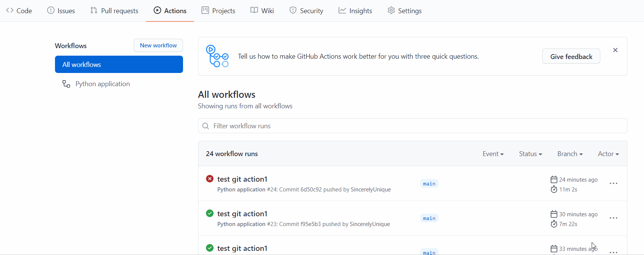
Task: Focus the Filter workflow runs search field
Action: tap(414, 126)
